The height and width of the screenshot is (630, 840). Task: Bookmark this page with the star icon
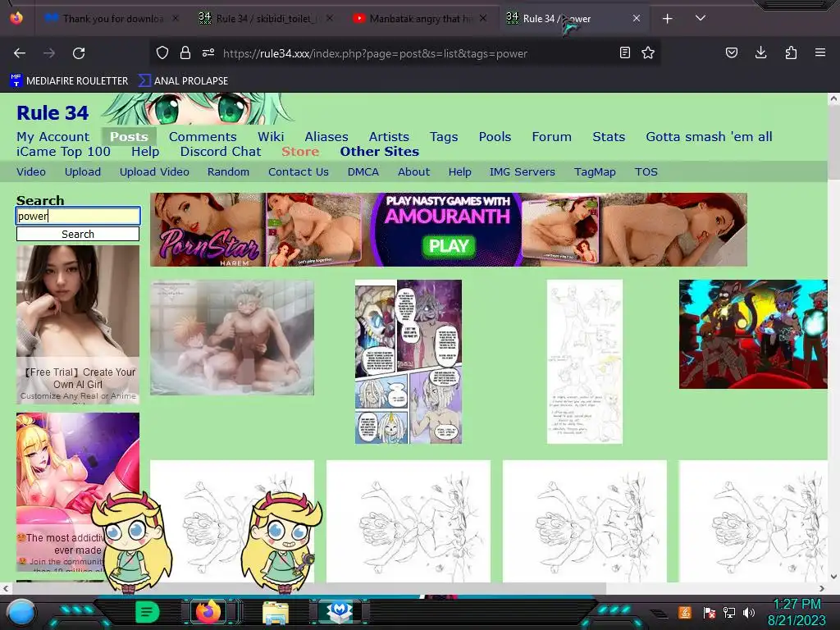coord(648,52)
